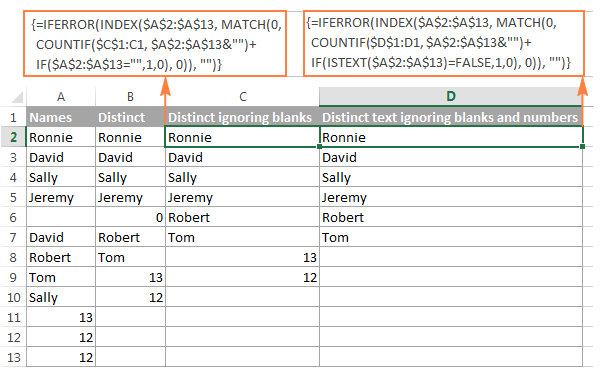Click the select-all corner triangle
This screenshot has height=387, width=605.
pyautogui.click(x=17, y=97)
